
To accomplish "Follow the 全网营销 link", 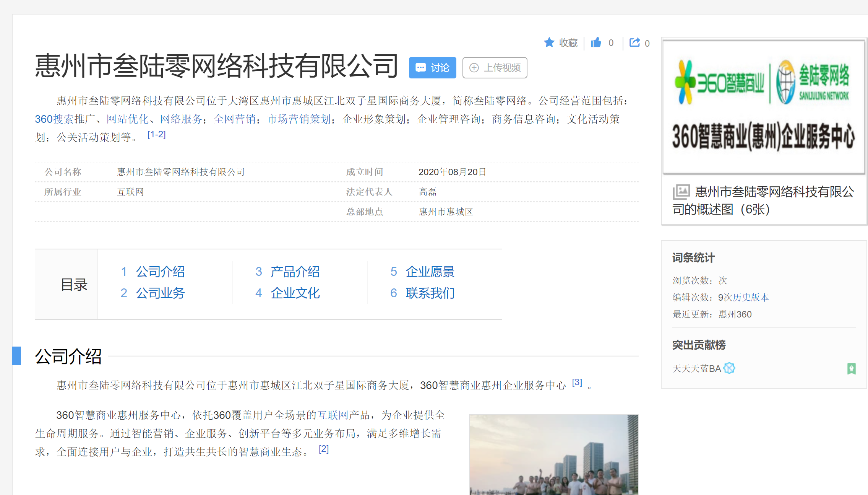I will pos(234,119).
